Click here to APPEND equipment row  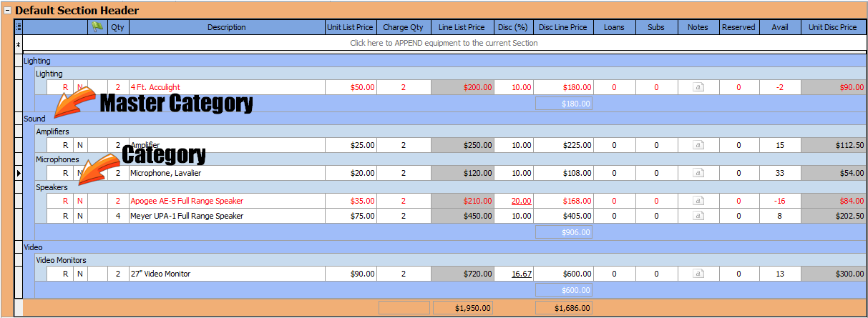point(444,43)
